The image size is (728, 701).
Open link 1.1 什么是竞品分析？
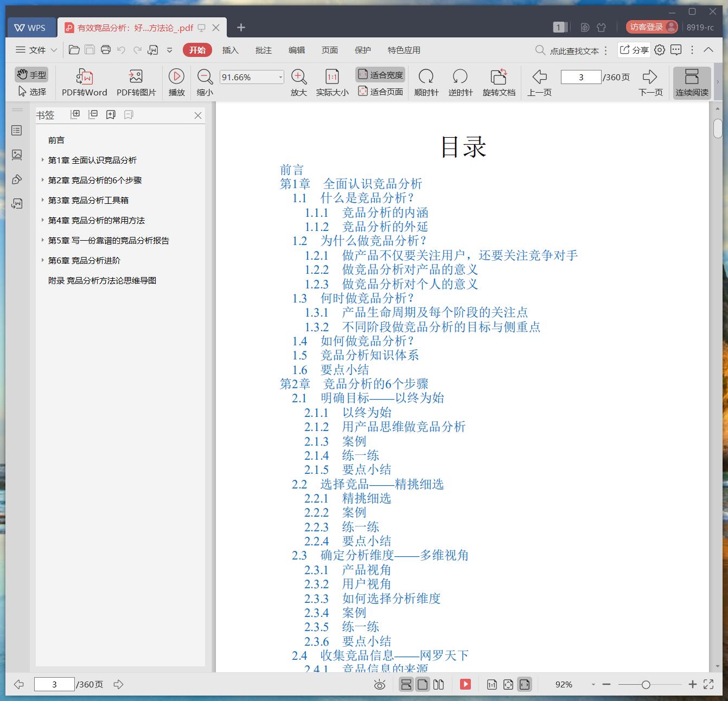pos(353,198)
